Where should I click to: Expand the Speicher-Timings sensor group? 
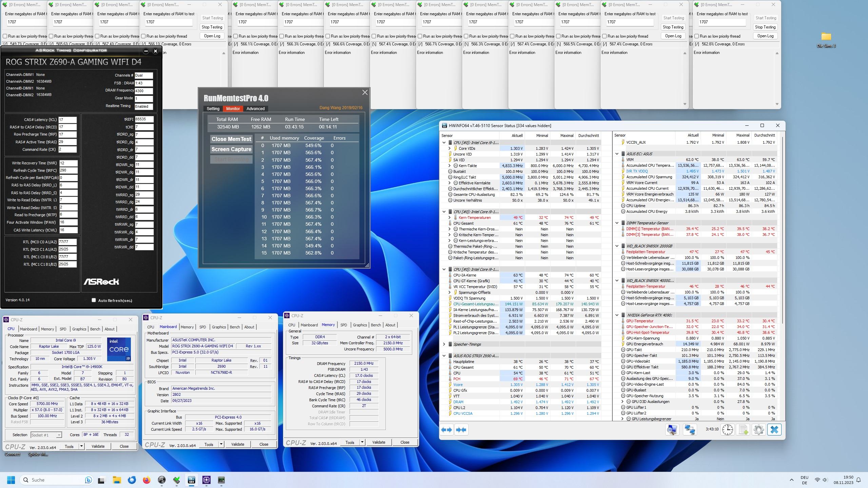pyautogui.click(x=444, y=344)
